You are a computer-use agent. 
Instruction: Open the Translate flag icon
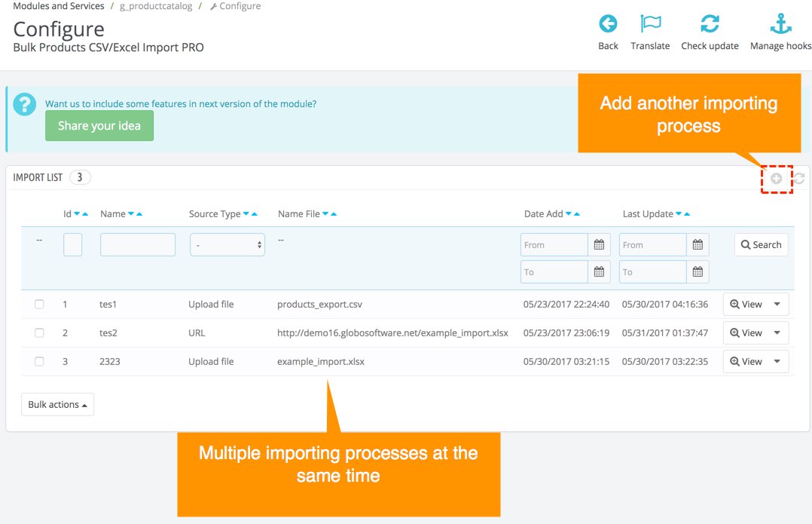[651, 24]
